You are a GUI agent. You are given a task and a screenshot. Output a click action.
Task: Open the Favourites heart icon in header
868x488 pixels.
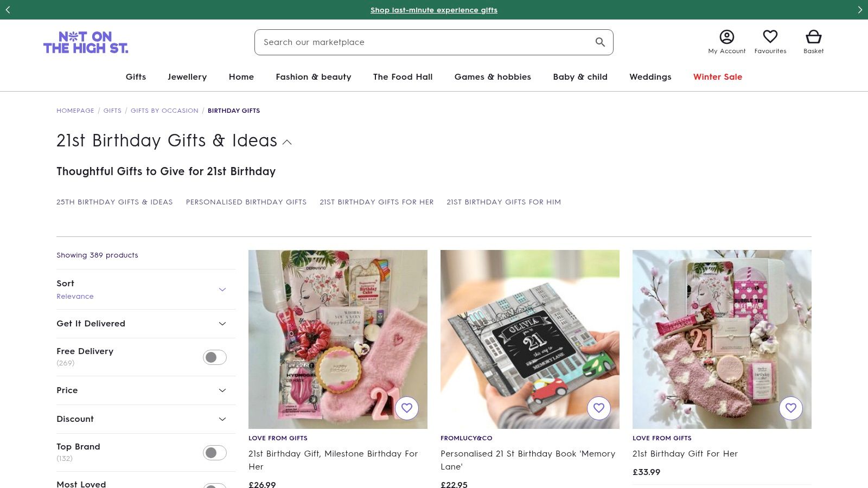coord(770,37)
